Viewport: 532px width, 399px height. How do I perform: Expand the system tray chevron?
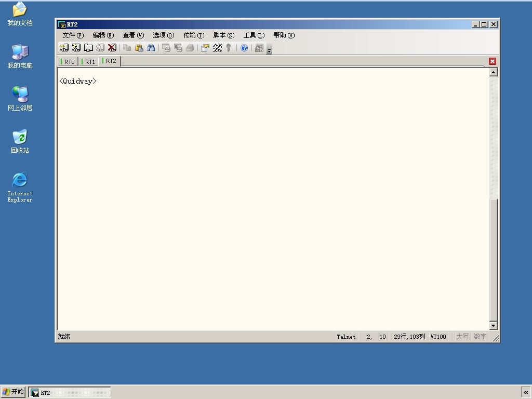pyautogui.click(x=526, y=393)
